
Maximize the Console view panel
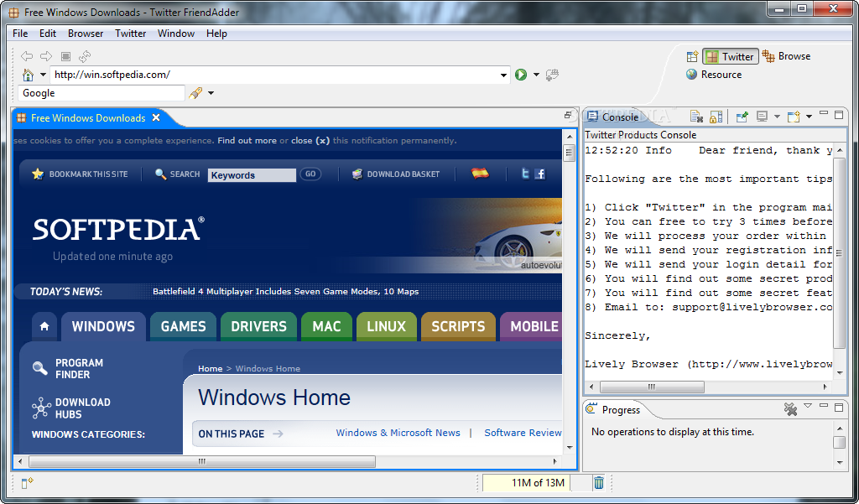tap(839, 115)
